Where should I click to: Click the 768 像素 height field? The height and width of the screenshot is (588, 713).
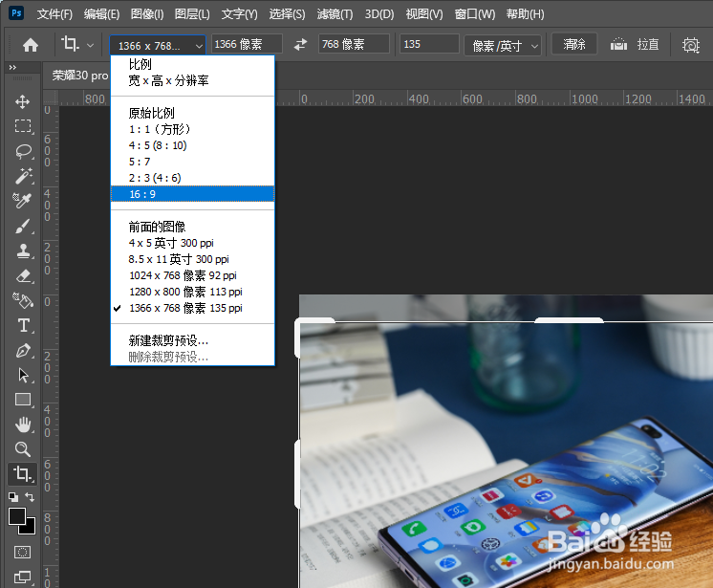(354, 44)
